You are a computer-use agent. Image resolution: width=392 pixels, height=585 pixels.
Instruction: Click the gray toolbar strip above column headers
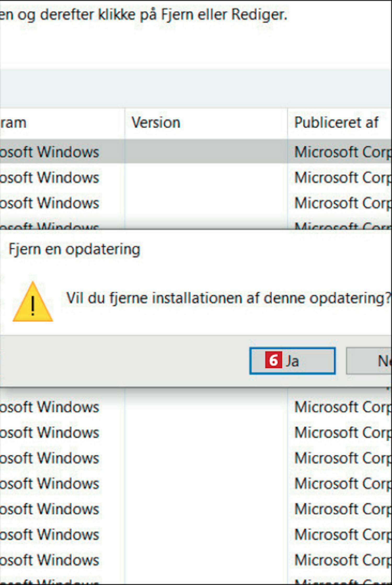click(x=196, y=88)
